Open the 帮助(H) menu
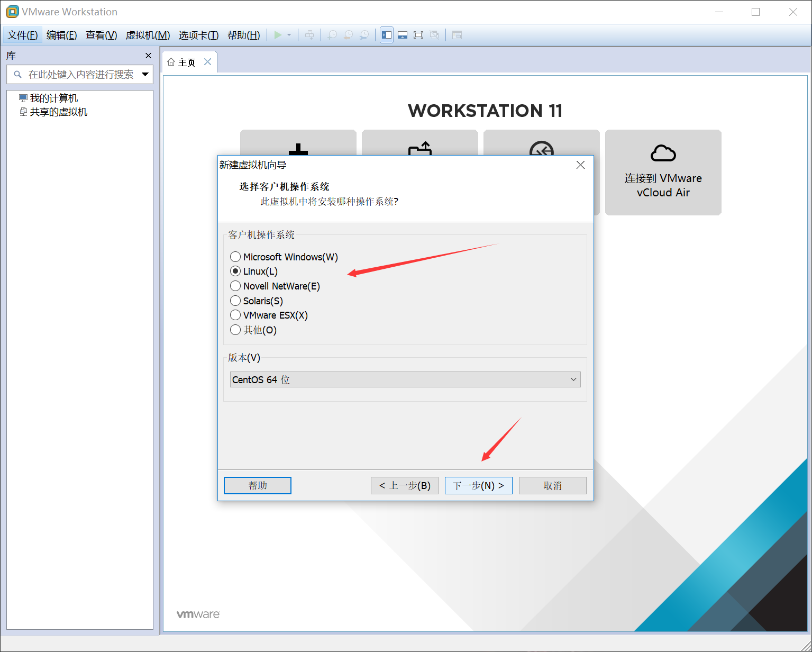The height and width of the screenshot is (652, 812). pos(244,35)
